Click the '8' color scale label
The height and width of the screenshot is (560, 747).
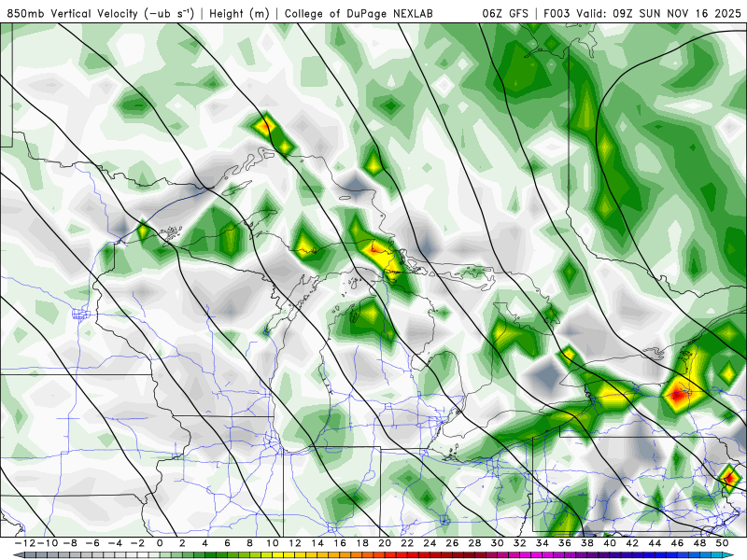coord(249,543)
